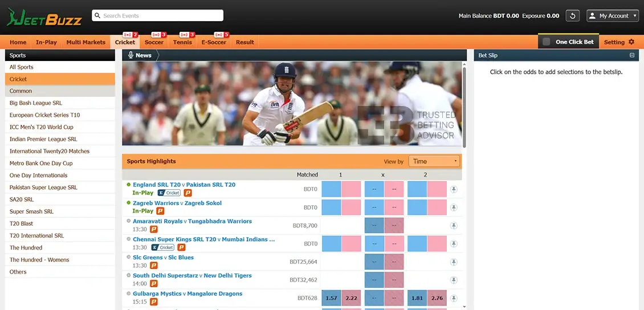
Task: Select European Cricket Series T10
Action: tap(60, 115)
